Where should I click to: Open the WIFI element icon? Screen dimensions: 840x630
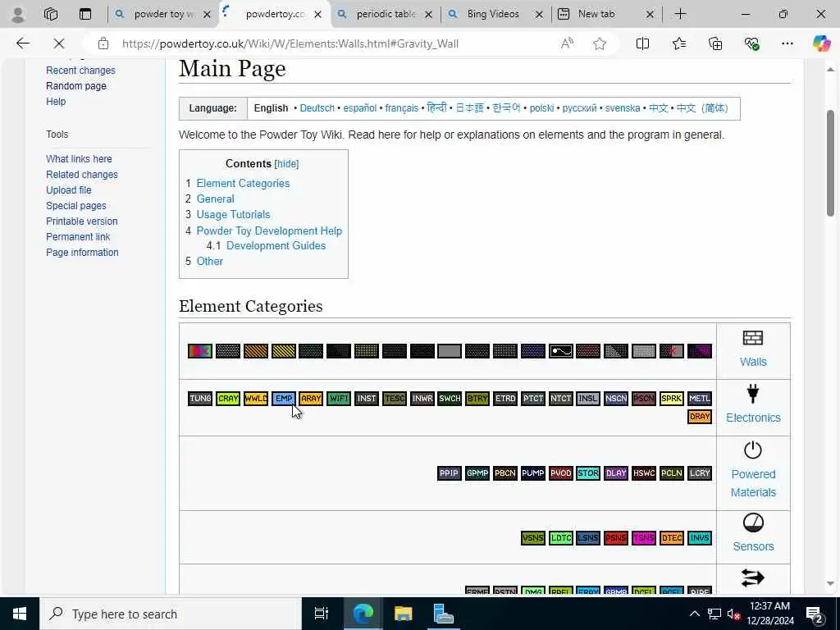click(x=339, y=399)
